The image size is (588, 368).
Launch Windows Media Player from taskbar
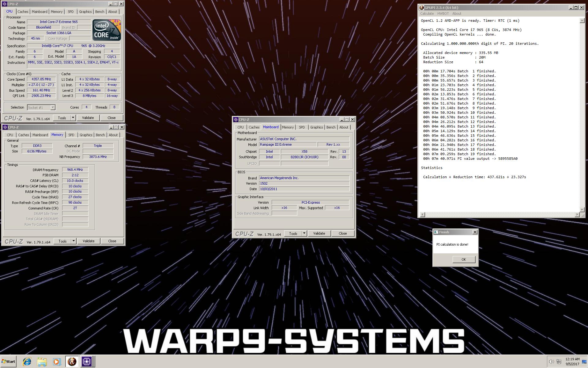tap(57, 362)
